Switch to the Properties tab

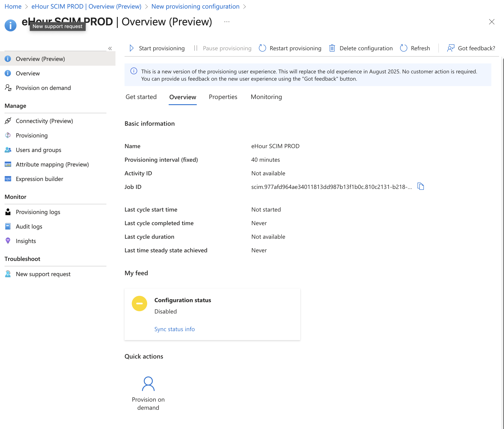click(223, 97)
